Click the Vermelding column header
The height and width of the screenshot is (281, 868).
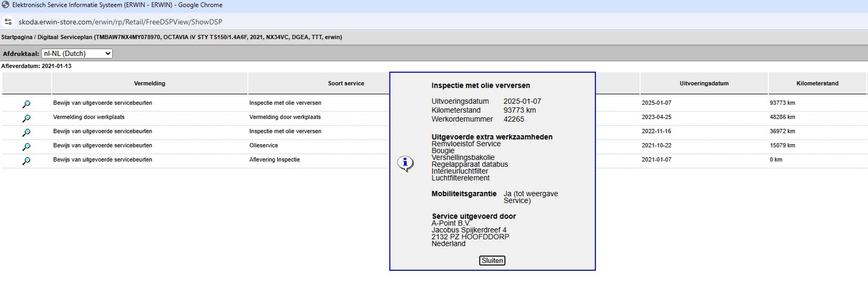149,84
